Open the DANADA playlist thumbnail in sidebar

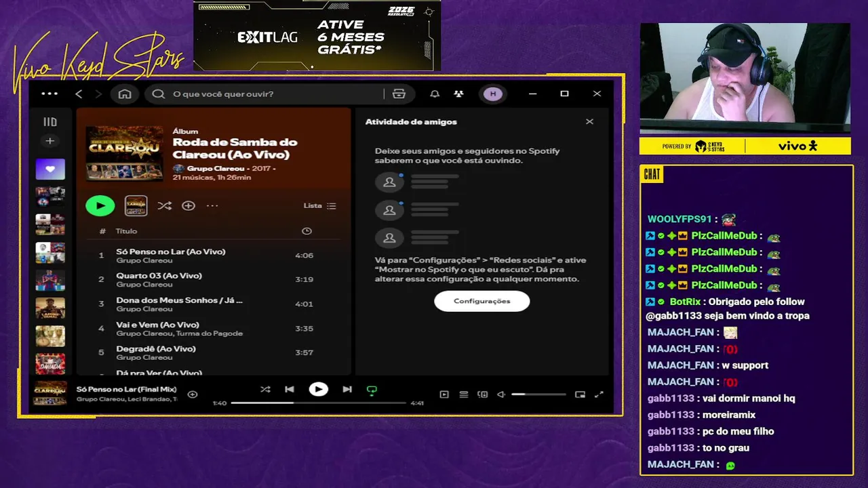pyautogui.click(x=50, y=363)
